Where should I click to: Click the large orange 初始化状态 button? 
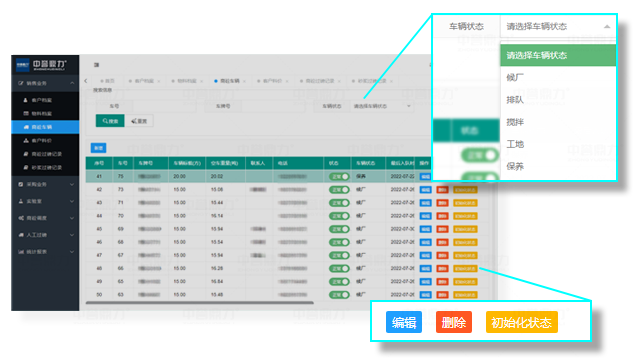pos(522,323)
